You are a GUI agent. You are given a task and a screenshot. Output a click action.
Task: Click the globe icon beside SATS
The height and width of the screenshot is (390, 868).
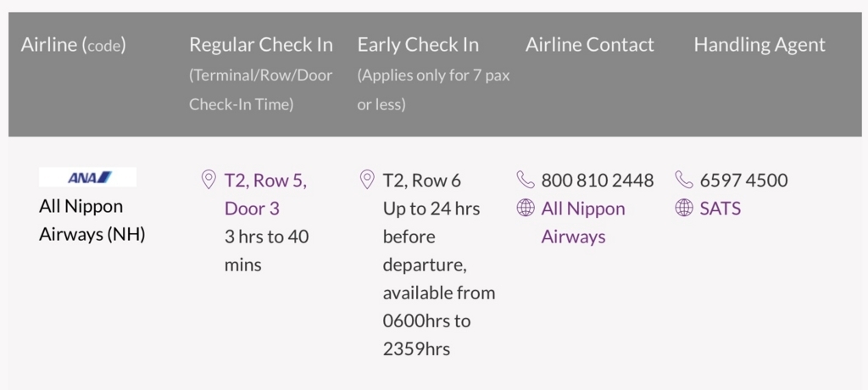click(x=684, y=209)
